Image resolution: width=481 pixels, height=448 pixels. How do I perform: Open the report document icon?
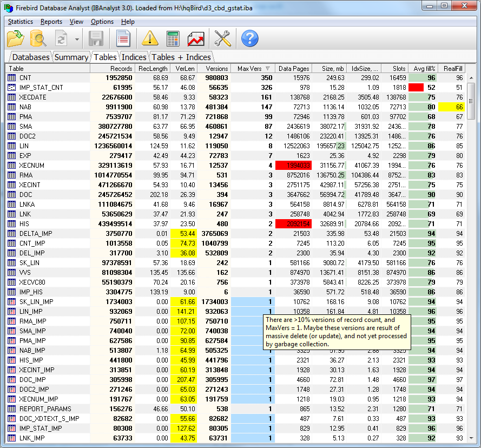pyautogui.click(x=123, y=39)
